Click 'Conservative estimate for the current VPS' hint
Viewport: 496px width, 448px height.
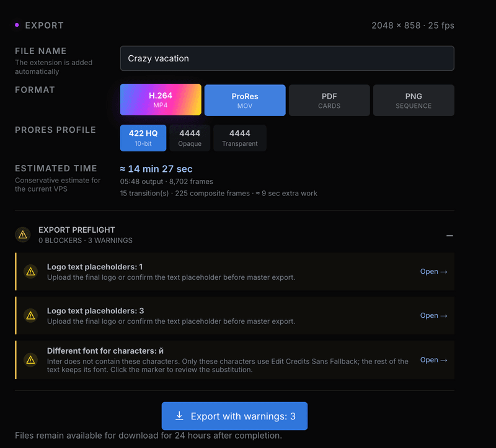click(x=58, y=184)
